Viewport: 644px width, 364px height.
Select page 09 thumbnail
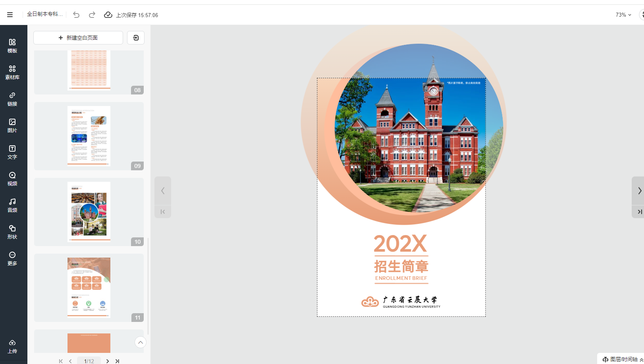coord(89,136)
